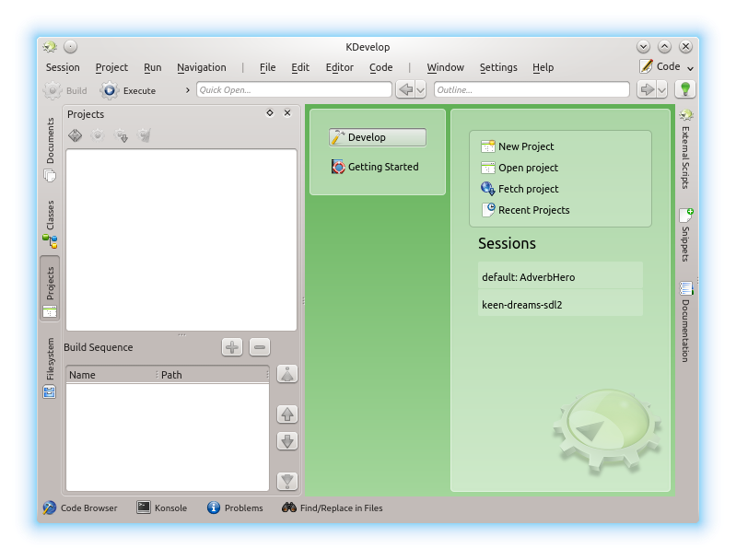The width and height of the screenshot is (736, 560).
Task: Click the Build toolbar gear icon
Action: (x=53, y=90)
